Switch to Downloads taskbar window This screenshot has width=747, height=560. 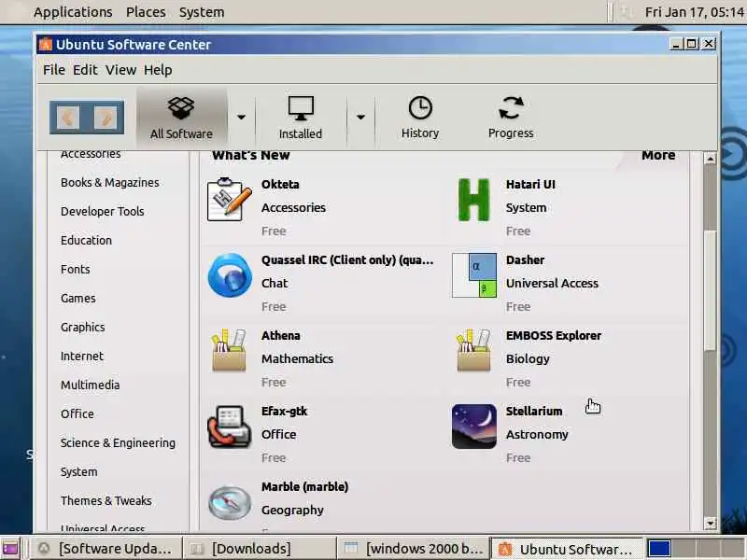tap(260, 549)
